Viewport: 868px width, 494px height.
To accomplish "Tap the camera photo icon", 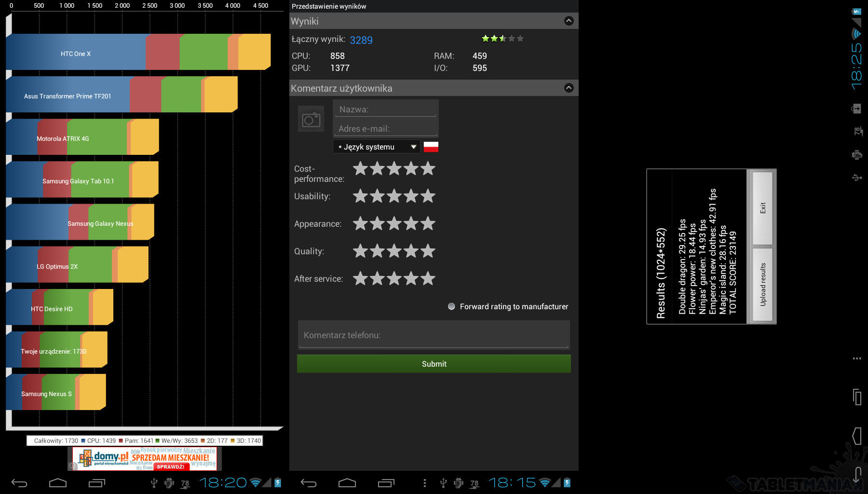I will (x=311, y=119).
